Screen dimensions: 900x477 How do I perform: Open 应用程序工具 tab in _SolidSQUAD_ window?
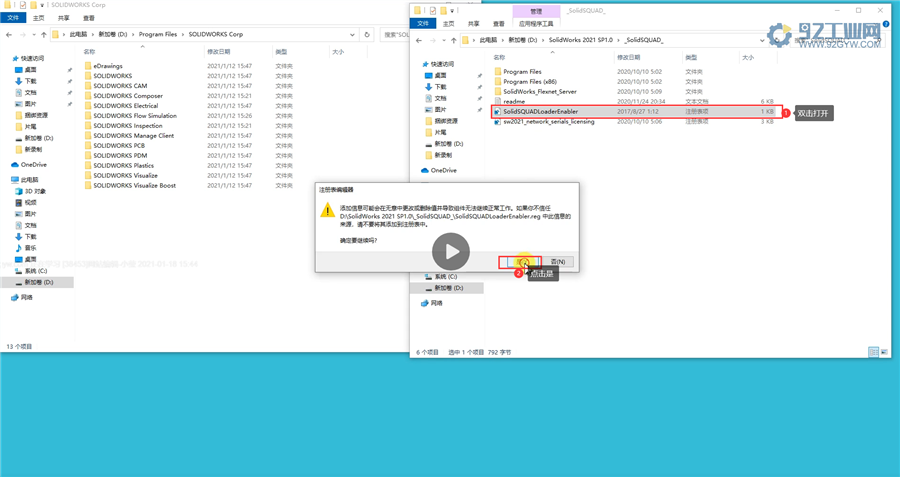(536, 24)
